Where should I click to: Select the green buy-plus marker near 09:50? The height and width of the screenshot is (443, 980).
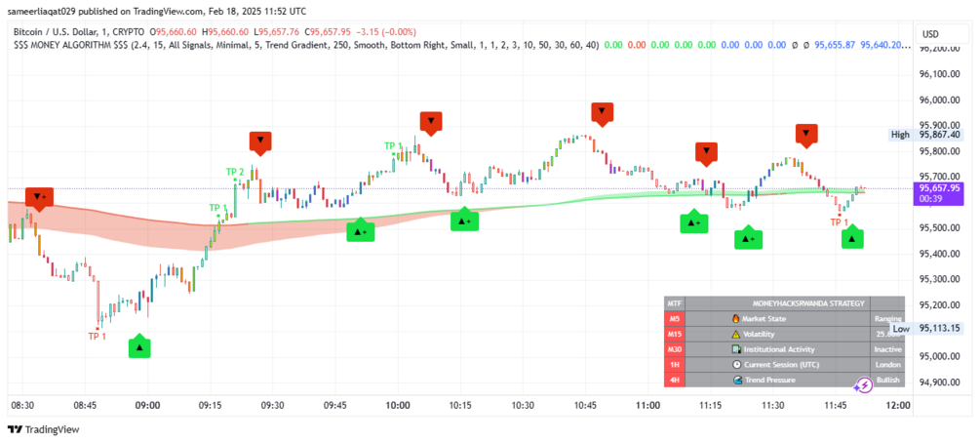(x=360, y=230)
